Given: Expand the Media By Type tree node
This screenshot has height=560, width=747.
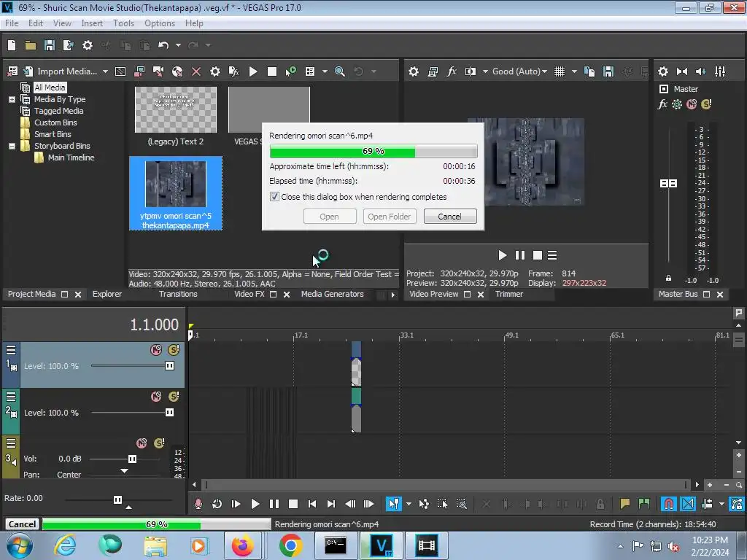Looking at the screenshot, I should point(12,99).
